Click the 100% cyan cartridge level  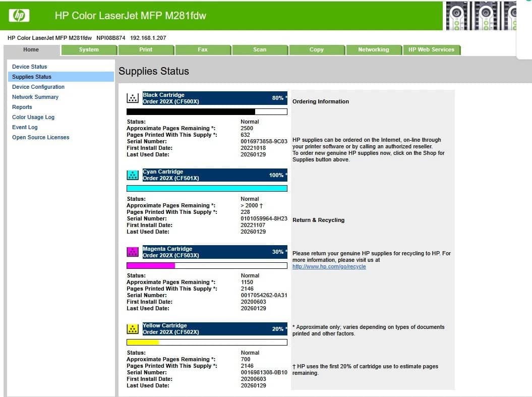point(276,175)
